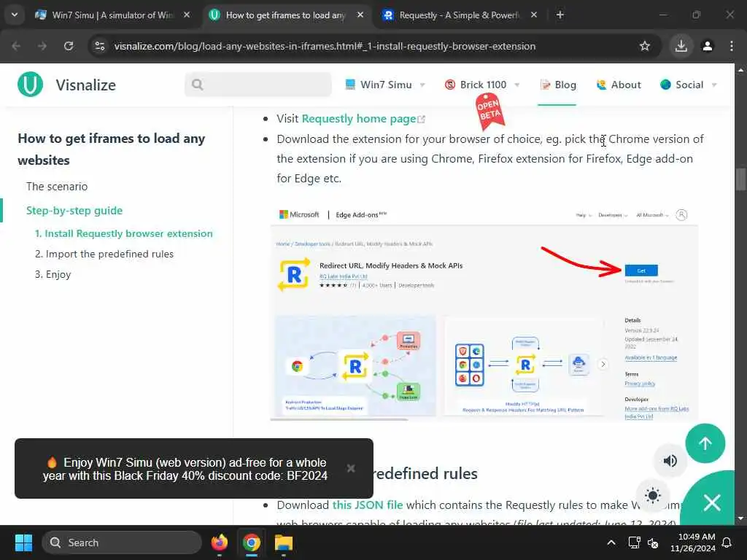
Task: Open the notifications bell
Action: pos(727,542)
